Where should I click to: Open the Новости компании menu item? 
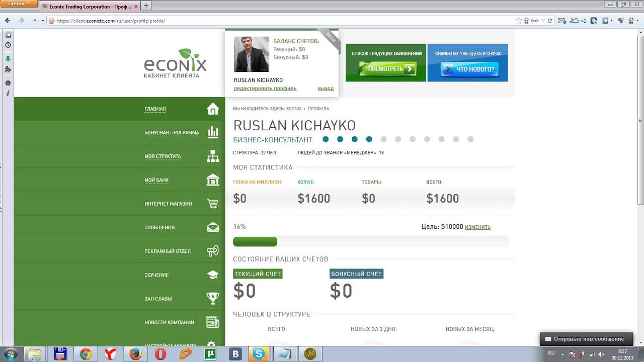point(169,322)
